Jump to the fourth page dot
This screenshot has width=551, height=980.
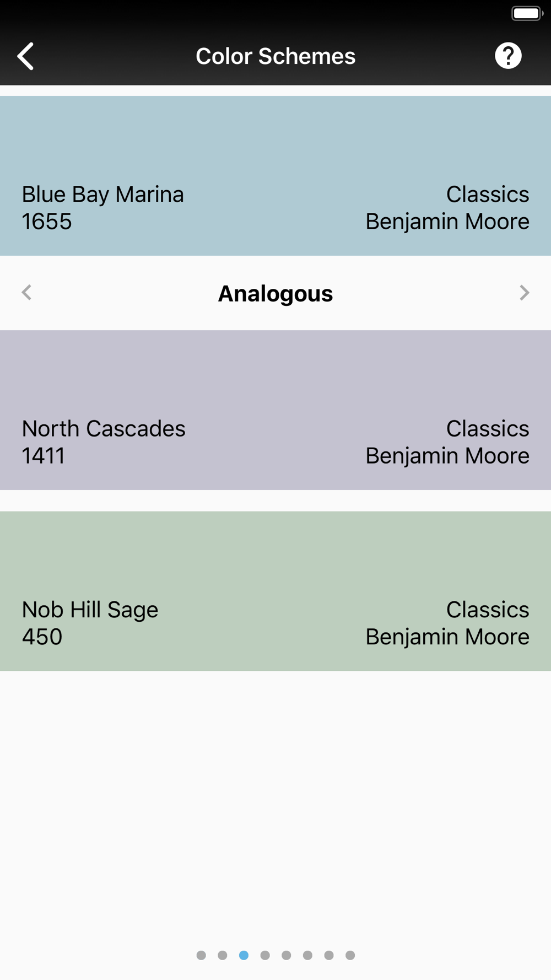point(265,955)
